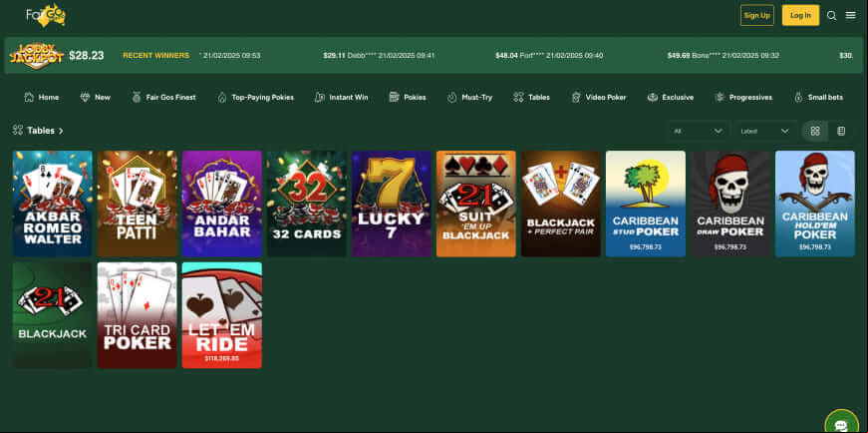Open 32 Cards game tile
The image size is (868, 433).
(x=307, y=204)
